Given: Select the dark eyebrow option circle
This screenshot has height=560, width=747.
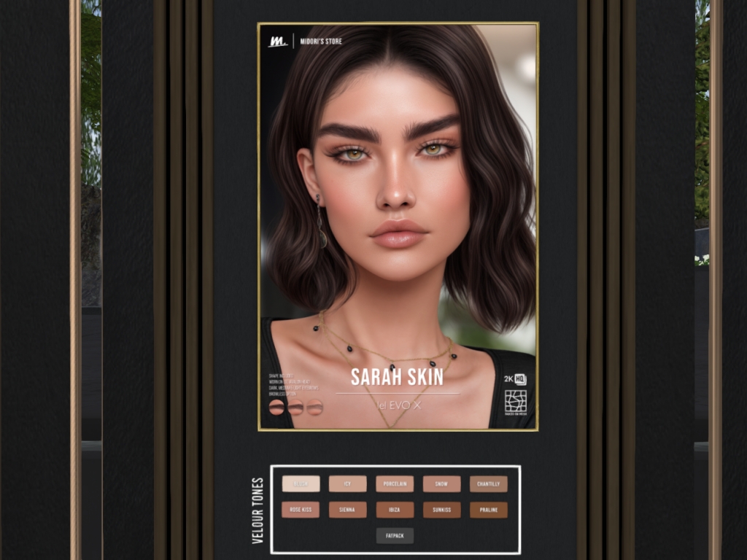Looking at the screenshot, I should point(276,408).
